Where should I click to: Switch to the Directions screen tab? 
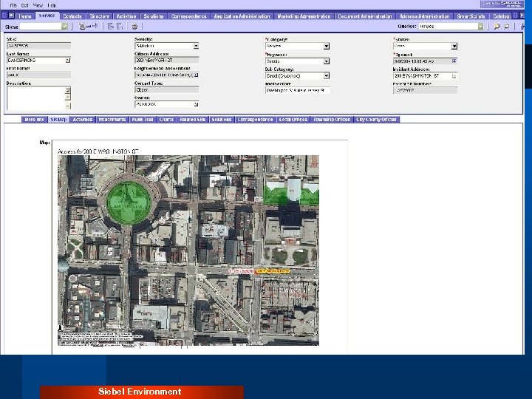pos(99,16)
